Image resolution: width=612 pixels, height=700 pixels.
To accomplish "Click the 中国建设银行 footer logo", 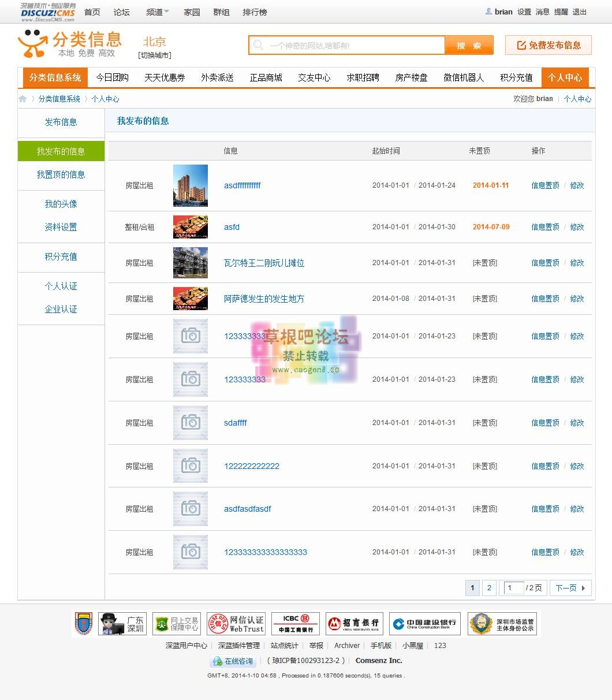I will click(424, 623).
